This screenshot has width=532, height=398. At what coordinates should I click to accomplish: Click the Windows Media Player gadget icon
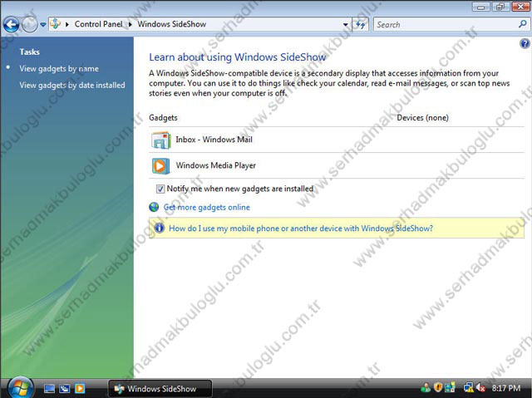pyautogui.click(x=160, y=166)
